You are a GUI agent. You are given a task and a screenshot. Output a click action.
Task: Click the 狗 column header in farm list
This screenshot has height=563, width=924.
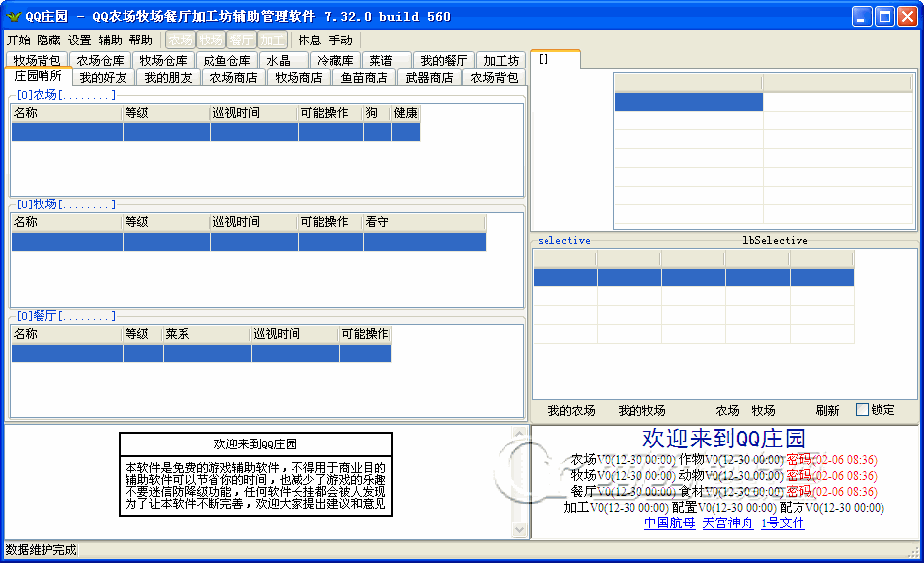click(378, 113)
